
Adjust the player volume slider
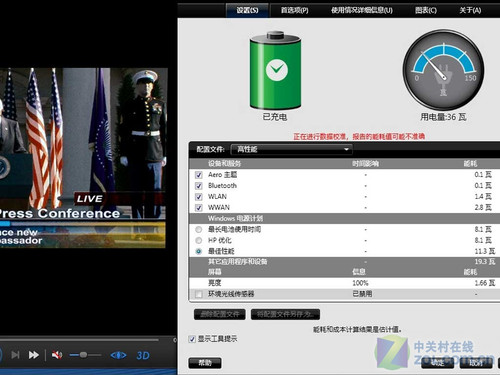[x=85, y=355]
